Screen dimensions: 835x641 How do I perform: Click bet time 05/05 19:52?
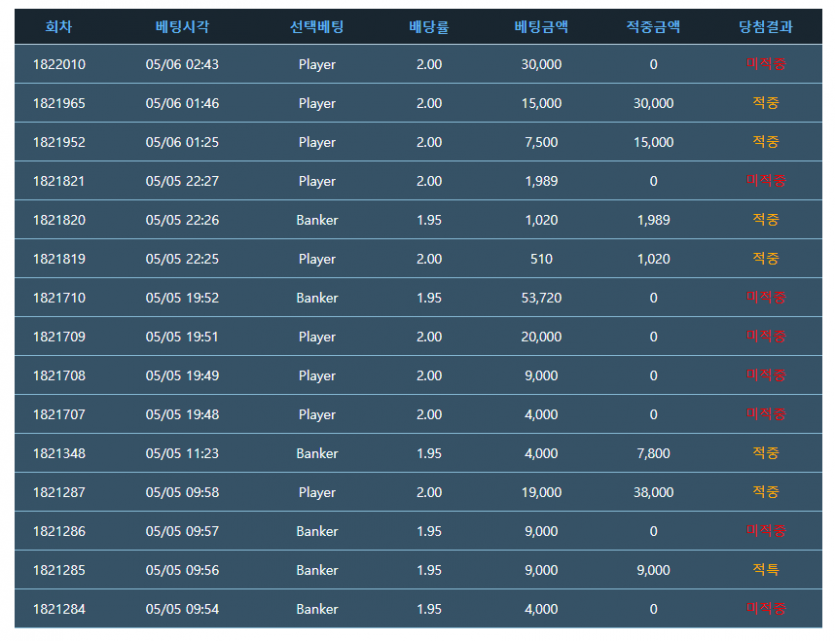tap(182, 298)
